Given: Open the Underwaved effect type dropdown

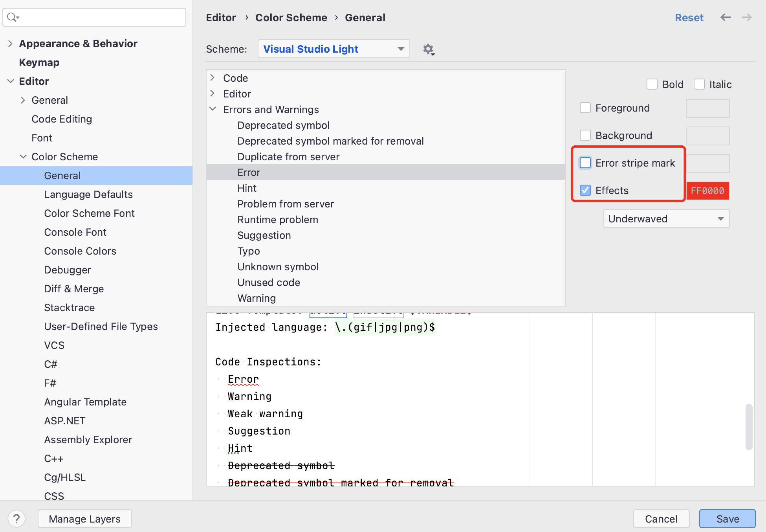Looking at the screenshot, I should (666, 218).
